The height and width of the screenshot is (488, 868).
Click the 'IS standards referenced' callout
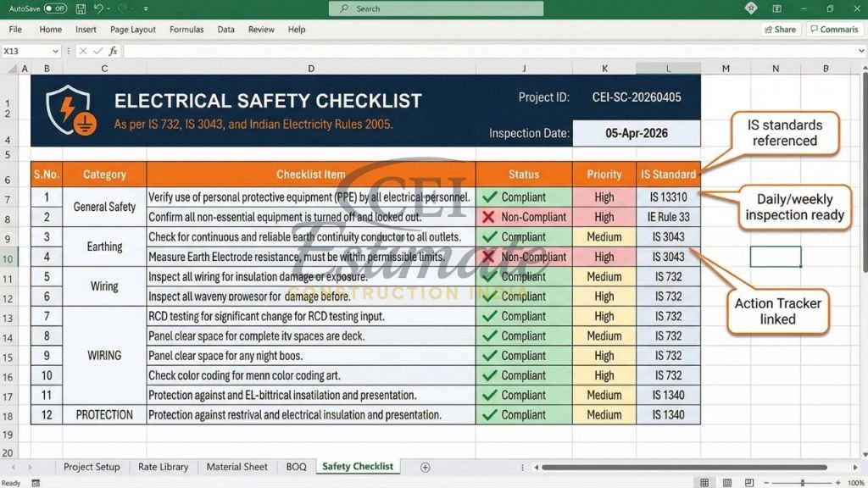click(784, 133)
